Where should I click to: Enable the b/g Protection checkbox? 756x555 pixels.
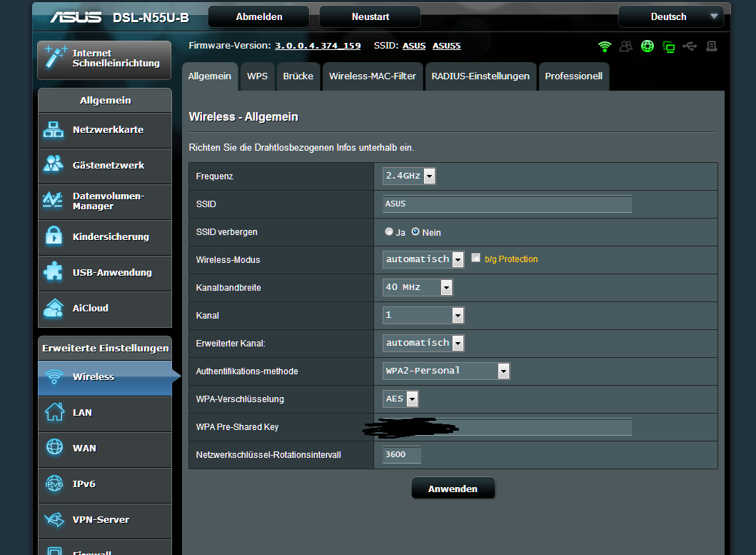[x=476, y=258]
